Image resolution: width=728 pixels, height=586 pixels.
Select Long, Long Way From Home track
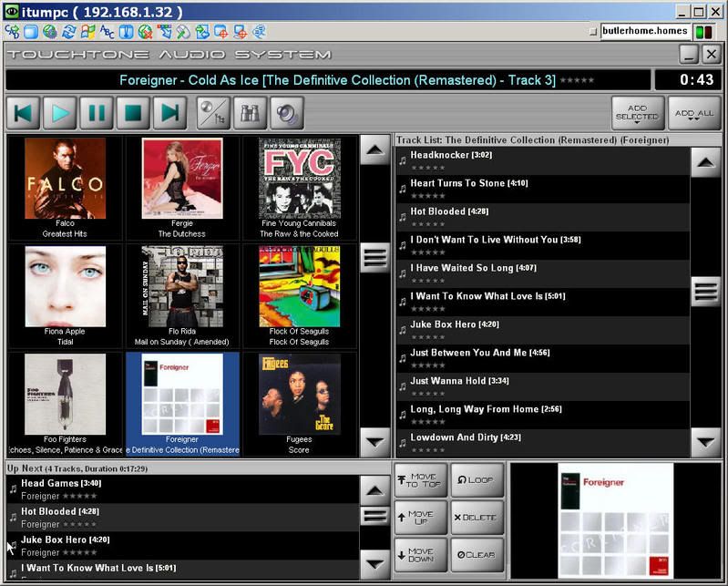(542, 416)
